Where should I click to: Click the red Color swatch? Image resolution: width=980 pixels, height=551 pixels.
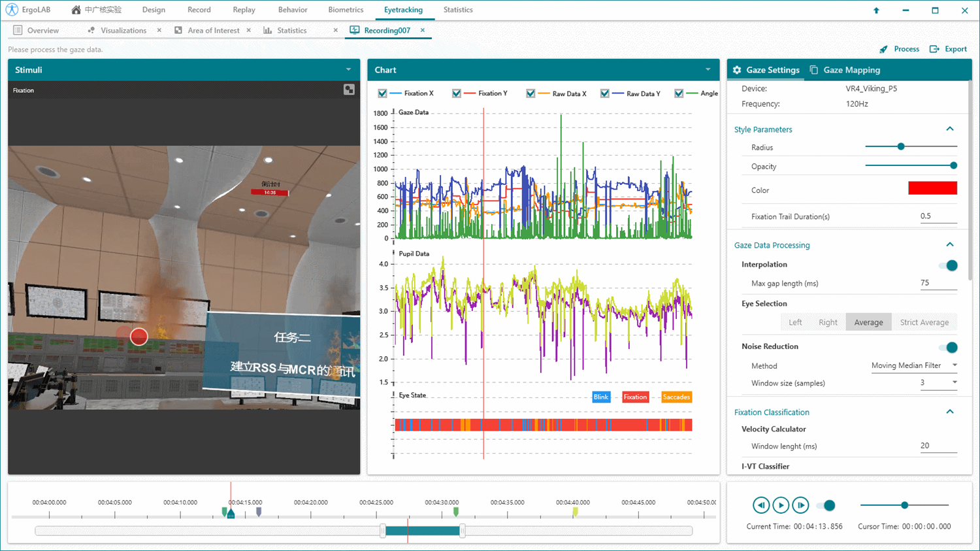[932, 189]
